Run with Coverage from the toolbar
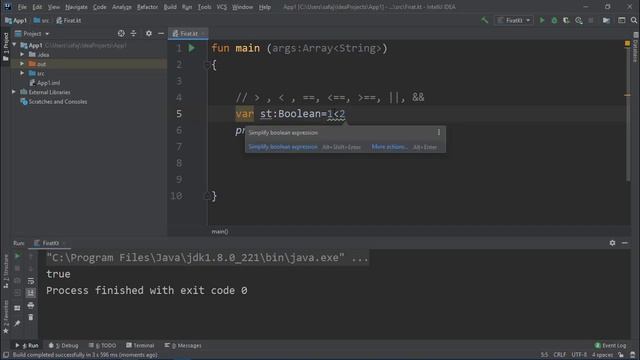The height and width of the screenshot is (360, 640). [x=566, y=20]
